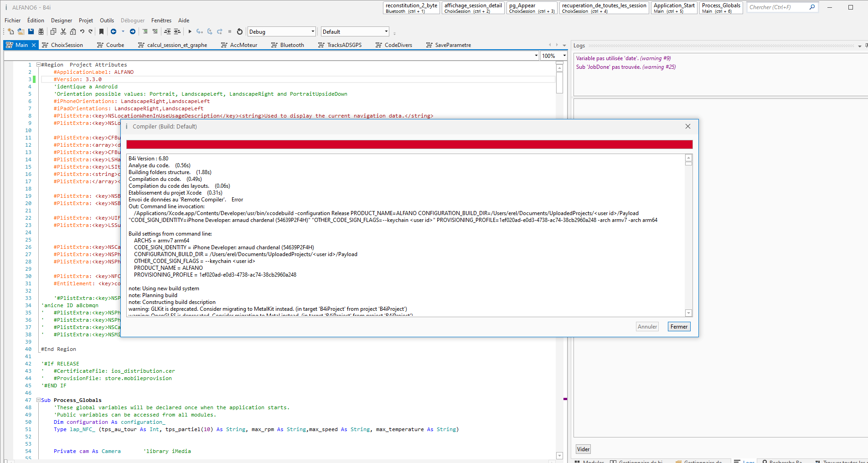Viewport: 868px width, 463px height.
Task: Copy the selection via the toolbar icon
Action: pos(53,31)
